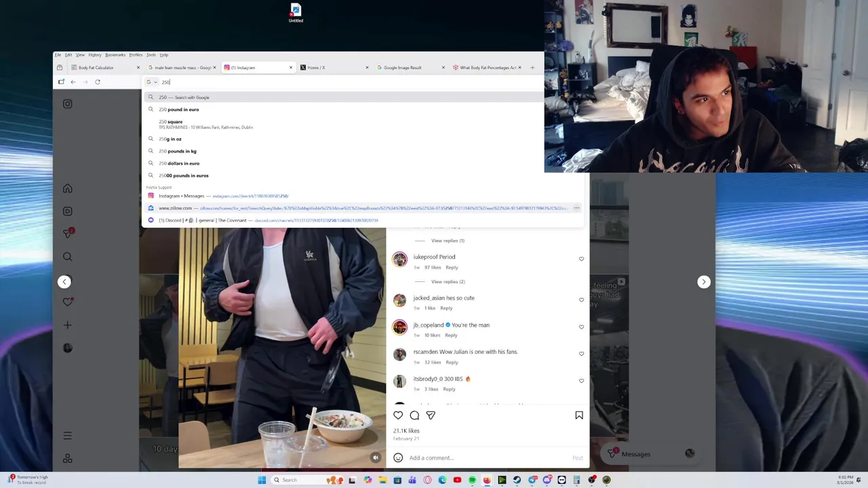Open Untitled file icon on desktop
This screenshot has width=868, height=488.
pos(296,13)
